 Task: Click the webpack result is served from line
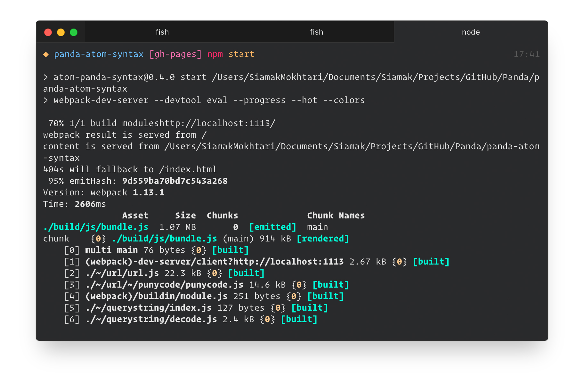click(x=125, y=135)
